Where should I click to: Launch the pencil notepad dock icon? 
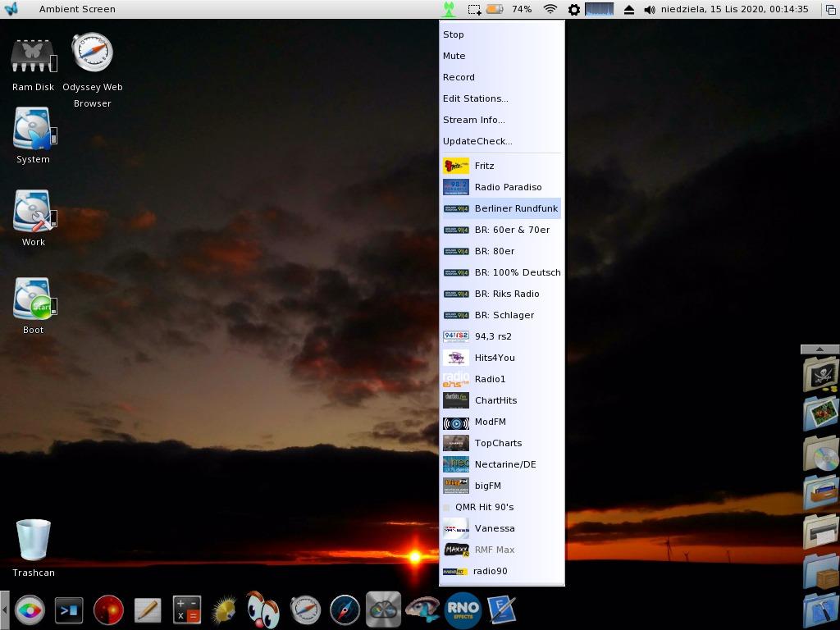coord(148,610)
